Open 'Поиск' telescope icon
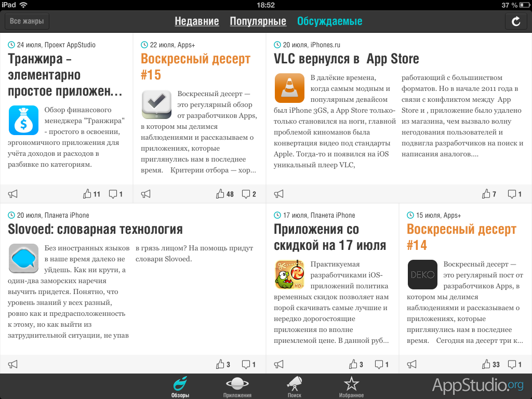This screenshot has height=399, width=532. click(295, 387)
